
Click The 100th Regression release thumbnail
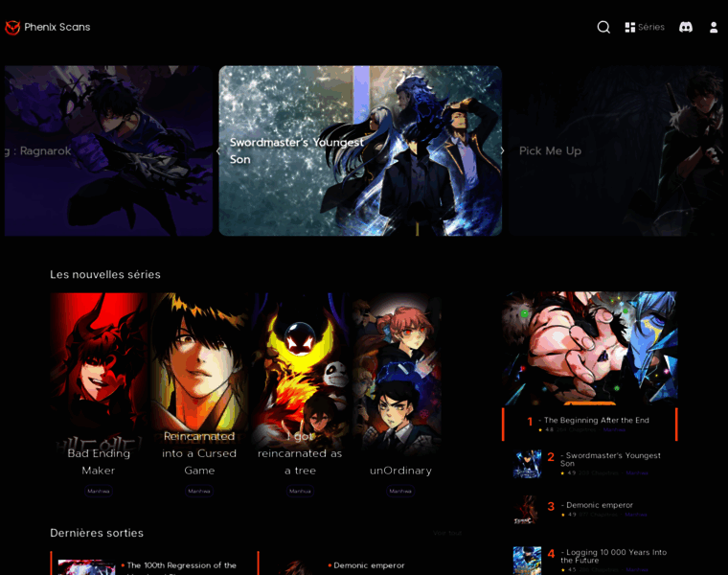tap(86, 567)
